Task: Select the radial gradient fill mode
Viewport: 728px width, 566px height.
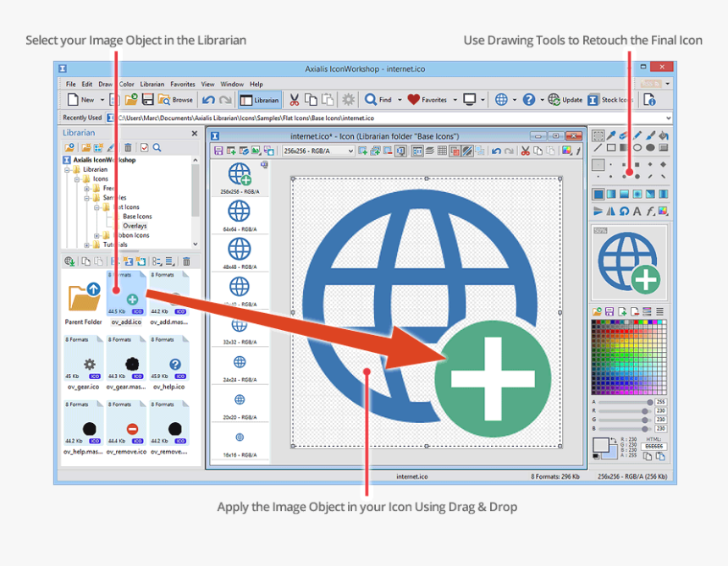Action: point(637,194)
